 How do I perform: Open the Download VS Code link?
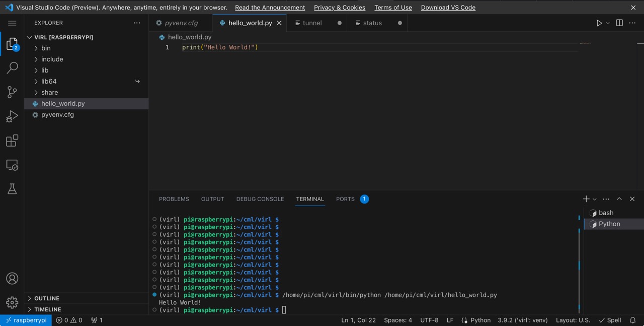tap(448, 8)
